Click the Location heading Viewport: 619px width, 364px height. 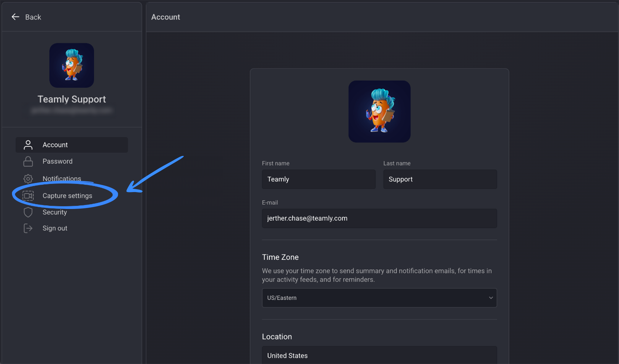[x=277, y=337]
